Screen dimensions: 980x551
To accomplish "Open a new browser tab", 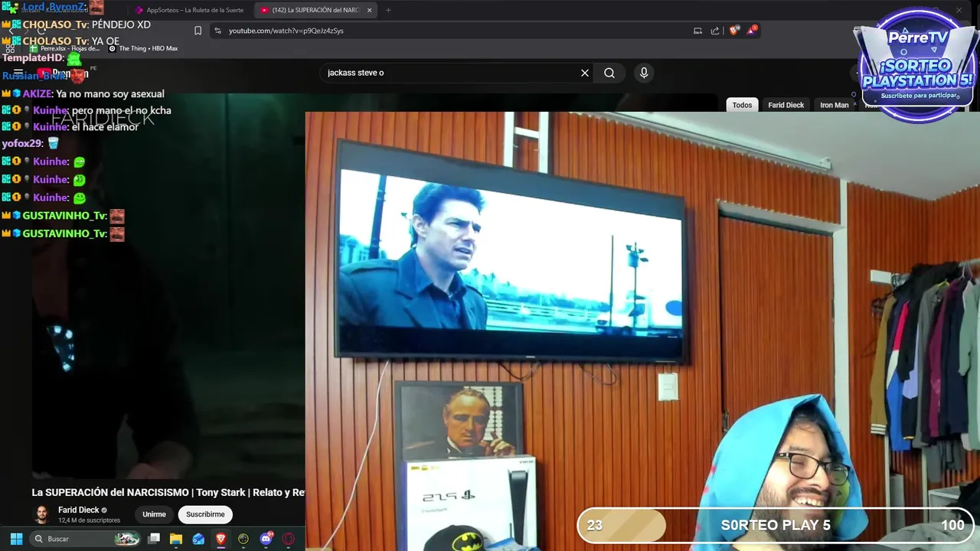I will point(388,10).
